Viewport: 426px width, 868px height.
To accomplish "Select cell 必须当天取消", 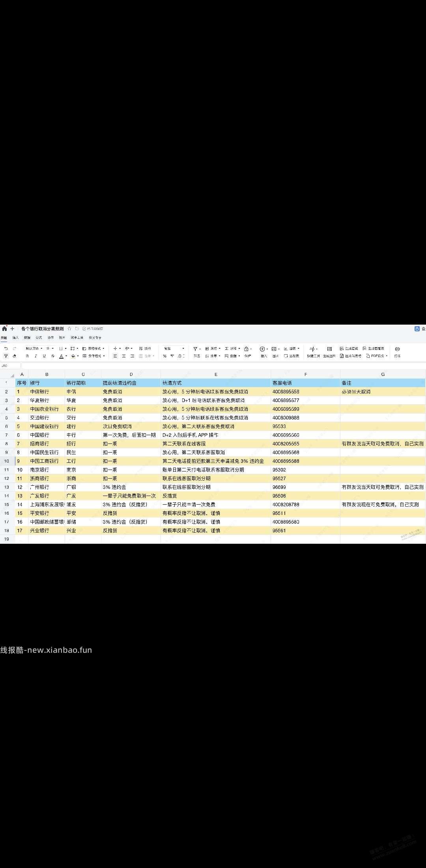I will (x=383, y=392).
